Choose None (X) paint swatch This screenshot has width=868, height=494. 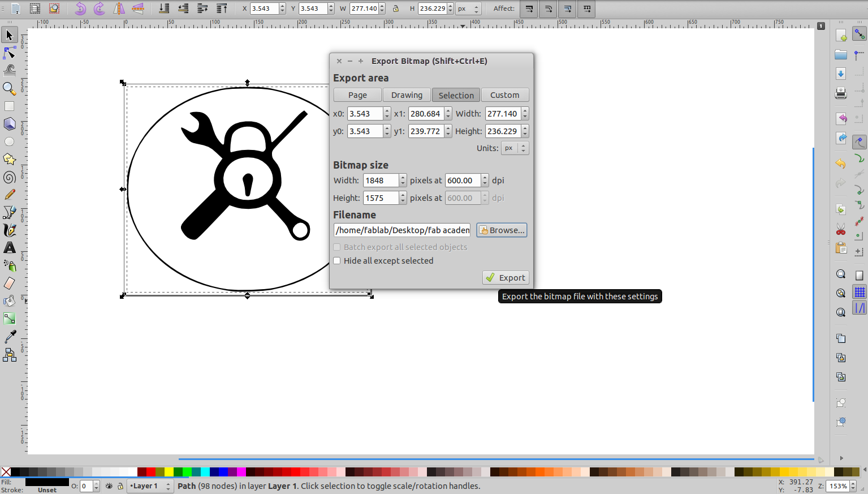(6, 472)
